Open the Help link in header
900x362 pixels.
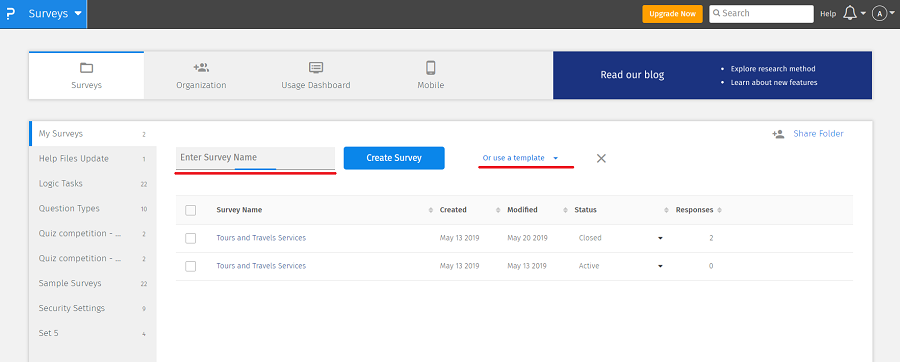tap(828, 14)
